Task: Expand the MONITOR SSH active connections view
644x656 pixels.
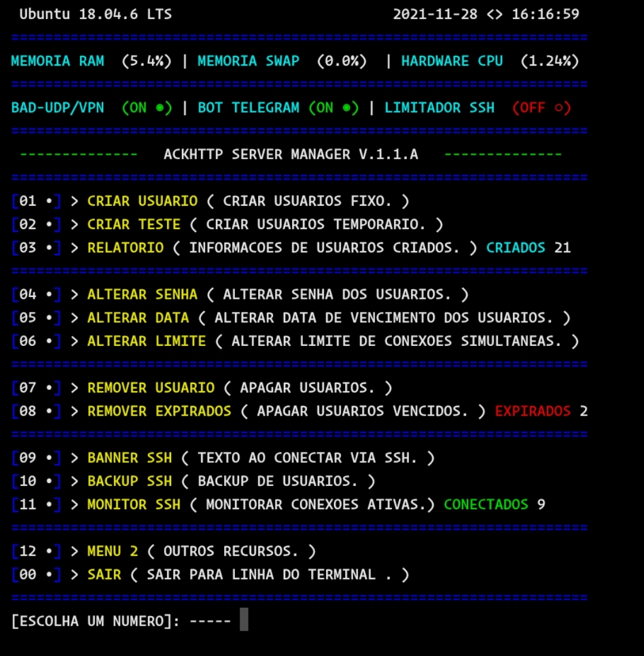Action: pyautogui.click(x=132, y=504)
